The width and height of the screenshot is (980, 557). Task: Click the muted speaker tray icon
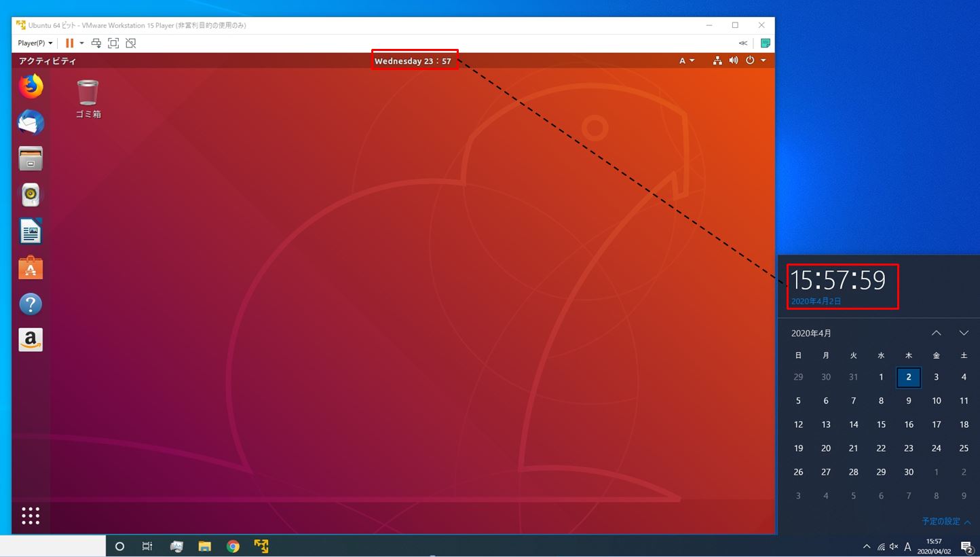(x=894, y=546)
